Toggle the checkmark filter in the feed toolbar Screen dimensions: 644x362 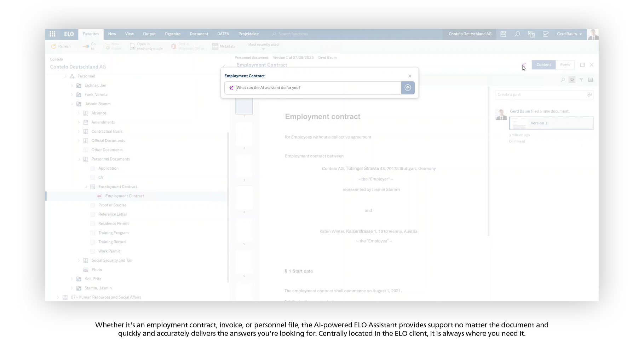(x=572, y=80)
